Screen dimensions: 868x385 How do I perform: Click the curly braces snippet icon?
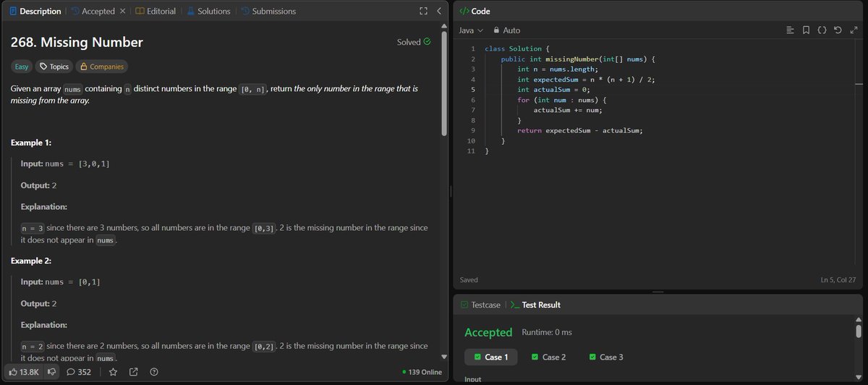click(822, 30)
